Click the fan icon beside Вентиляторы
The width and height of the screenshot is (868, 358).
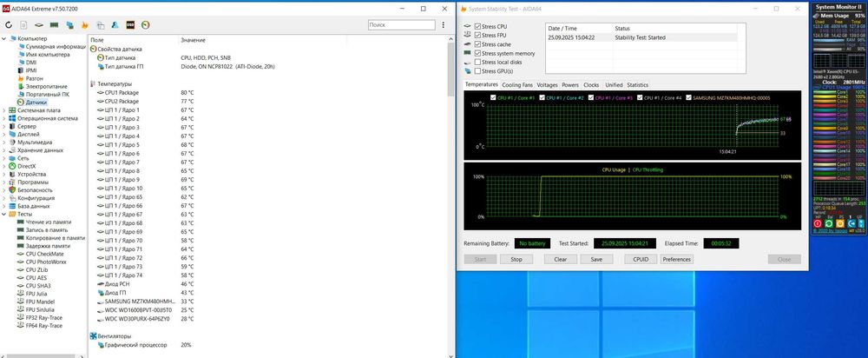[x=93, y=335]
